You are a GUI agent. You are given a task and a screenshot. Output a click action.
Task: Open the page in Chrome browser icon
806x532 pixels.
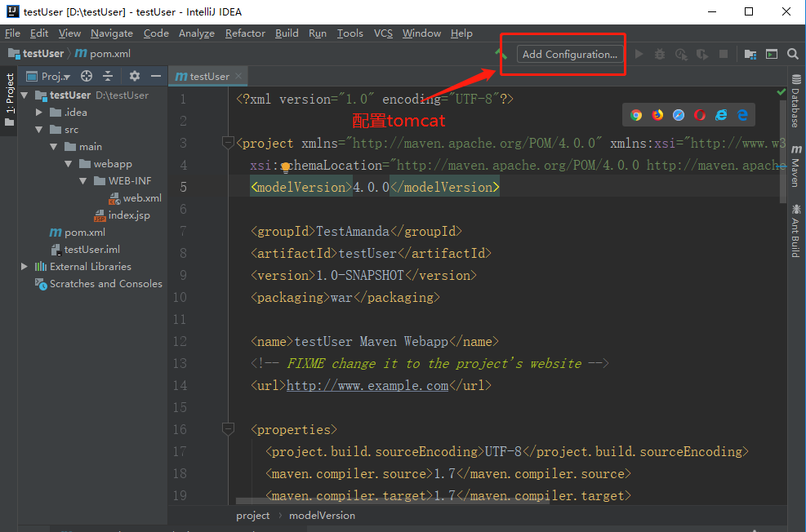click(x=636, y=115)
